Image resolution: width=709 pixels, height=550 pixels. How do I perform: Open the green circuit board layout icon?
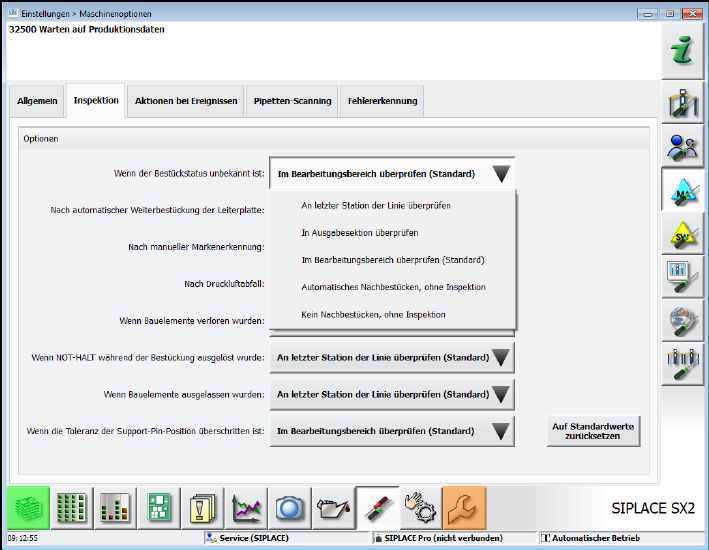point(159,508)
